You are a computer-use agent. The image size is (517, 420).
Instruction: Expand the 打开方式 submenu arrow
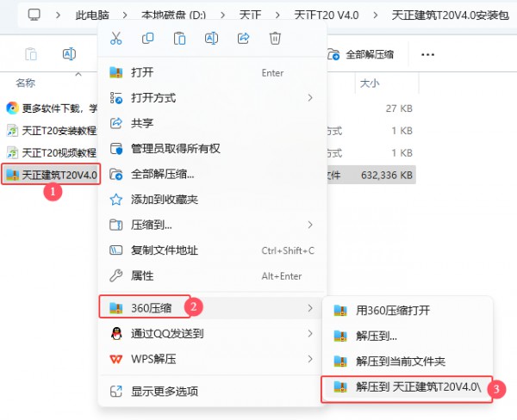(309, 98)
